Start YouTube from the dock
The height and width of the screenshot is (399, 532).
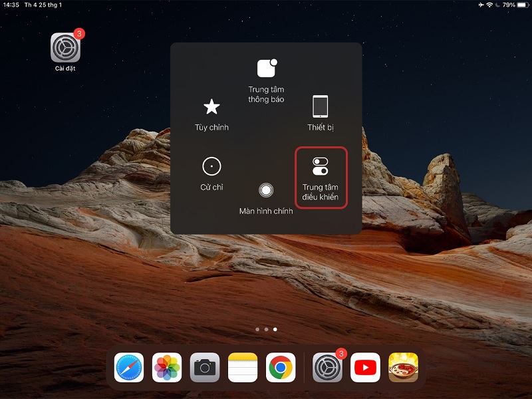366,366
